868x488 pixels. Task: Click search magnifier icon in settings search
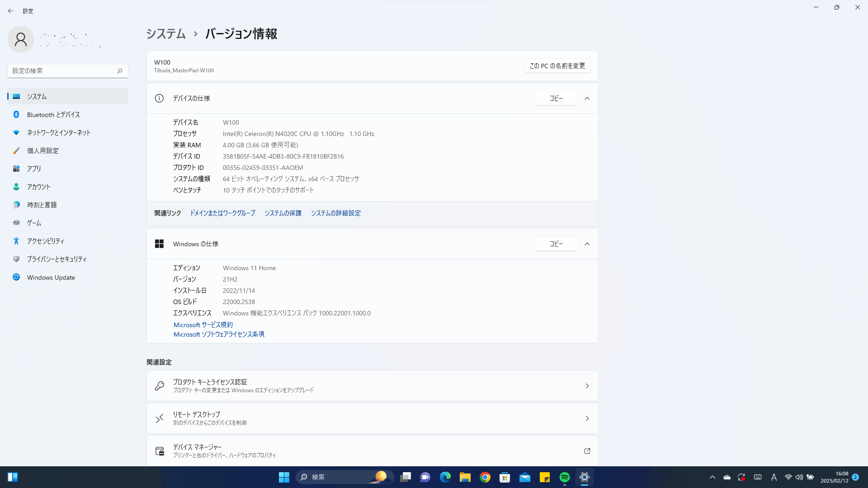[120, 71]
